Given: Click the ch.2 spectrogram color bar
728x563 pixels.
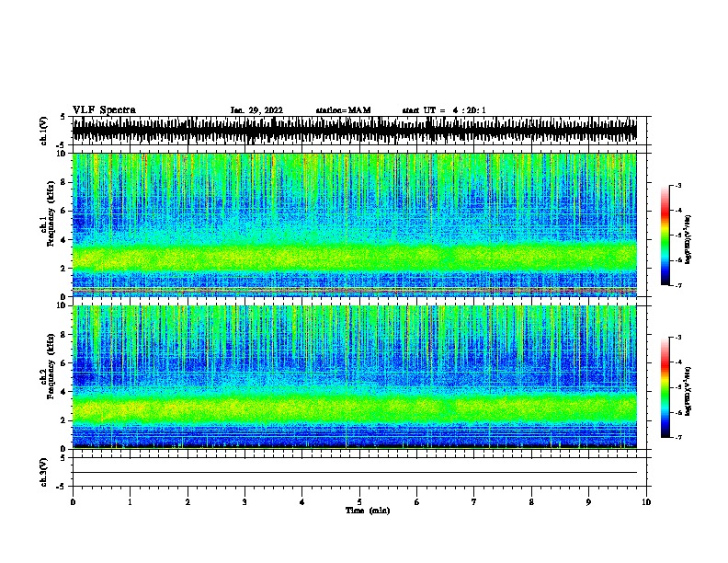Looking at the screenshot, I should tap(665, 387).
